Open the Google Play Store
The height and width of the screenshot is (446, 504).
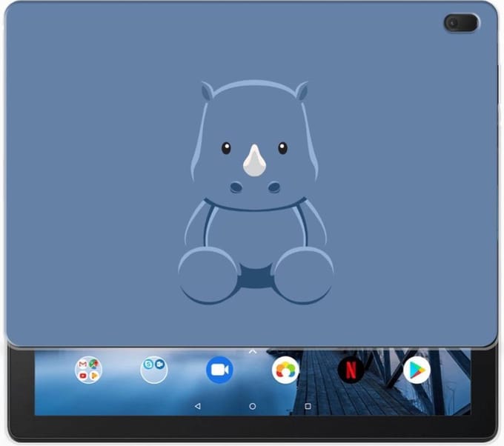click(x=417, y=370)
